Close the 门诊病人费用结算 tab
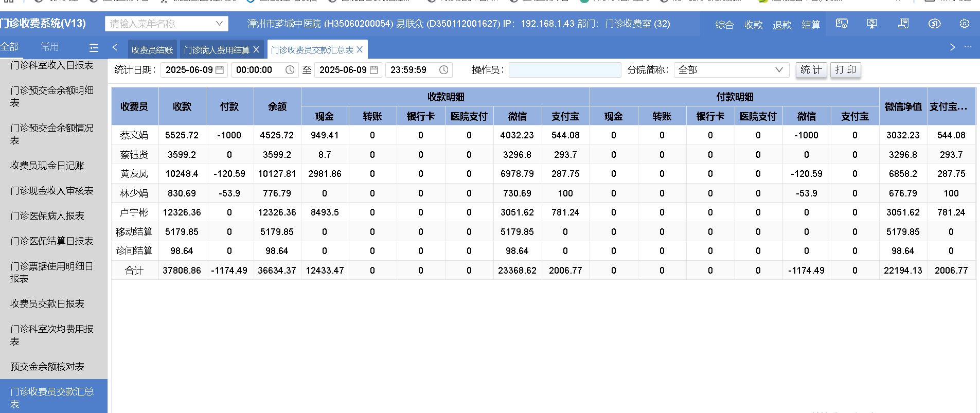Image resolution: width=980 pixels, height=413 pixels. point(256,50)
